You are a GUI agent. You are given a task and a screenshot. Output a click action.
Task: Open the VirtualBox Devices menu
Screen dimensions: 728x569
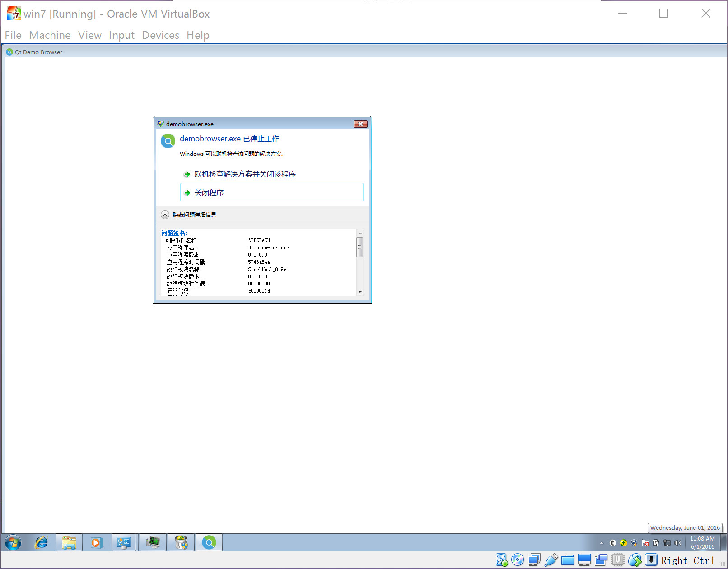160,35
